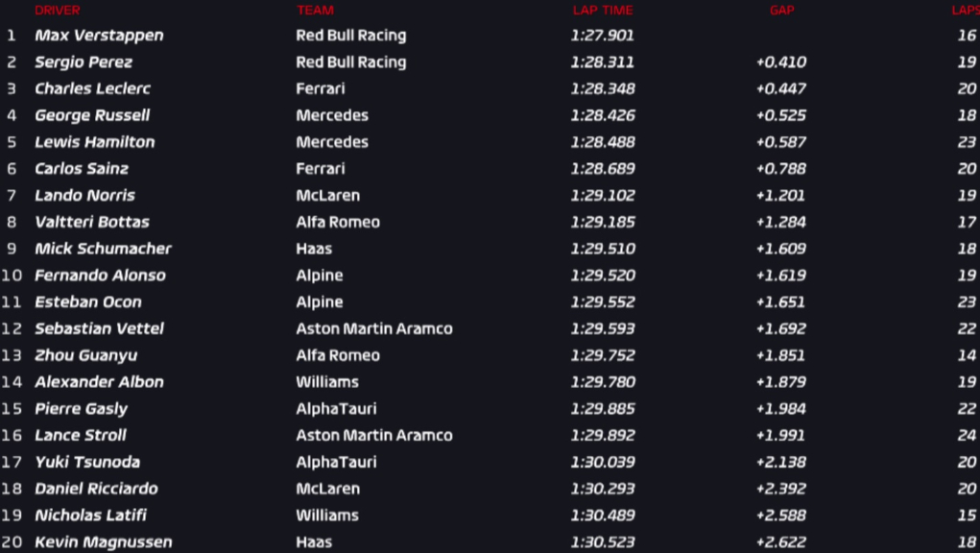This screenshot has height=553, width=980.
Task: Click the LAP TIME column header
Action: (603, 10)
